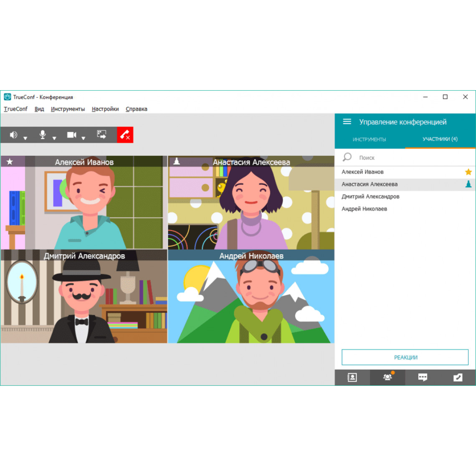Screen dimensions: 476x476
Task: Open the speaker dropdown arrow
Action: [25, 139]
